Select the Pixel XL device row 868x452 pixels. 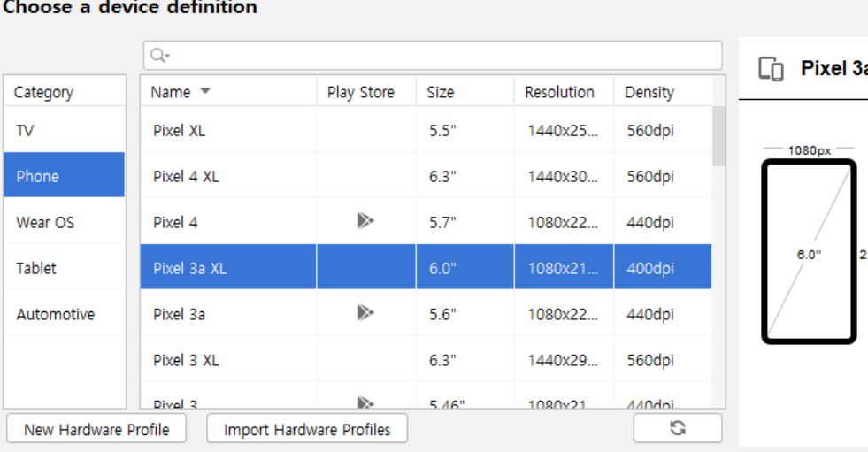pos(426,131)
